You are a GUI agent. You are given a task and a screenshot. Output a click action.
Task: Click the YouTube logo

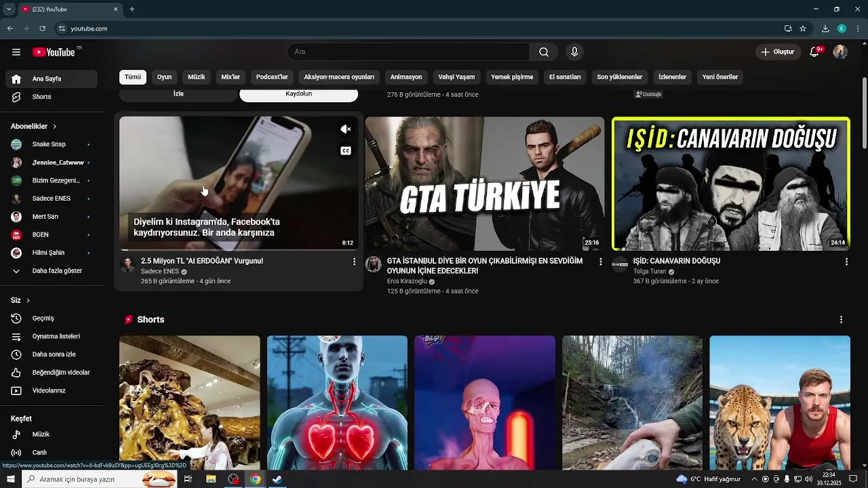click(54, 52)
